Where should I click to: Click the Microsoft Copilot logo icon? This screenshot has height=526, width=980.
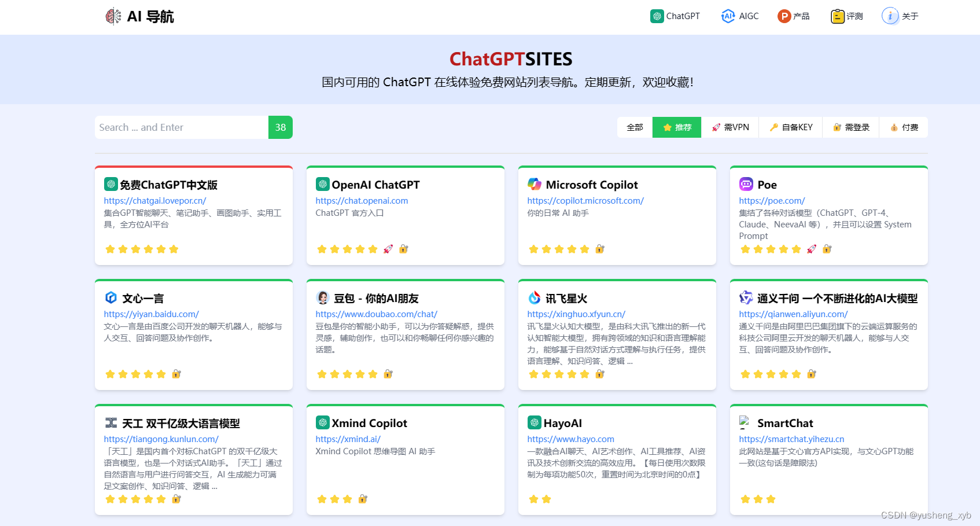pos(535,184)
